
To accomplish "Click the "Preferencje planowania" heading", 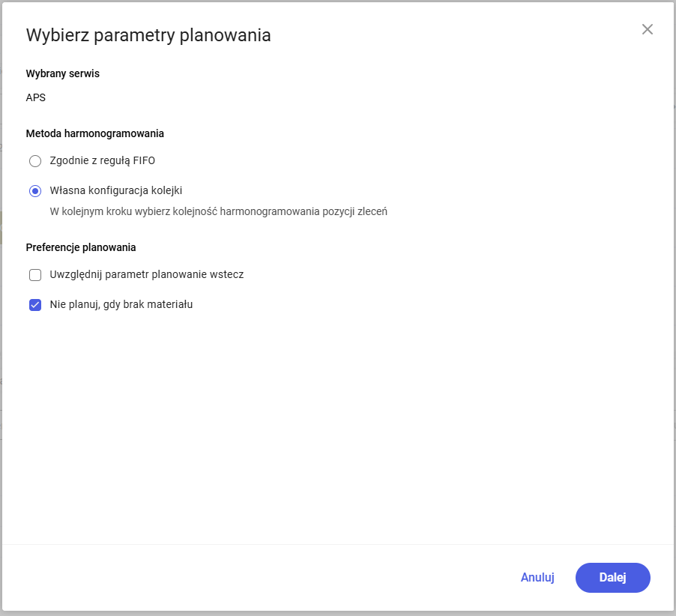I will point(82,247).
